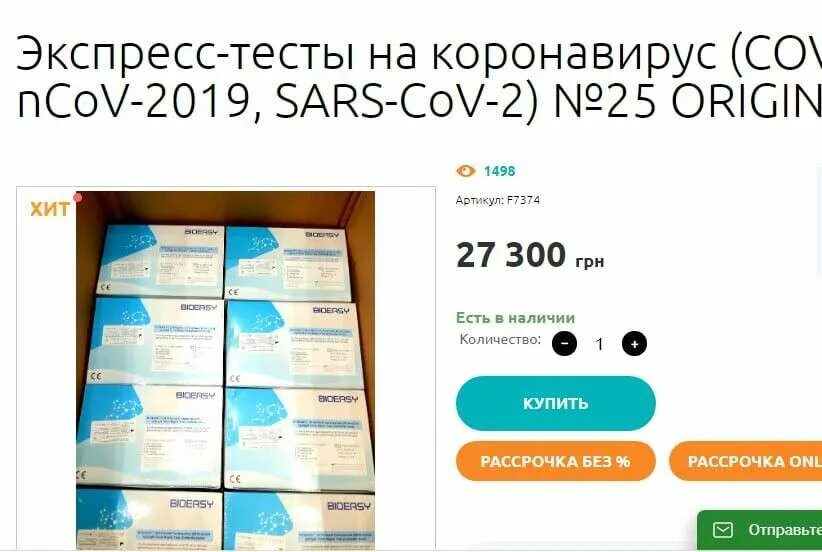Open the Bioeasy test boxes product photo

tap(225, 370)
